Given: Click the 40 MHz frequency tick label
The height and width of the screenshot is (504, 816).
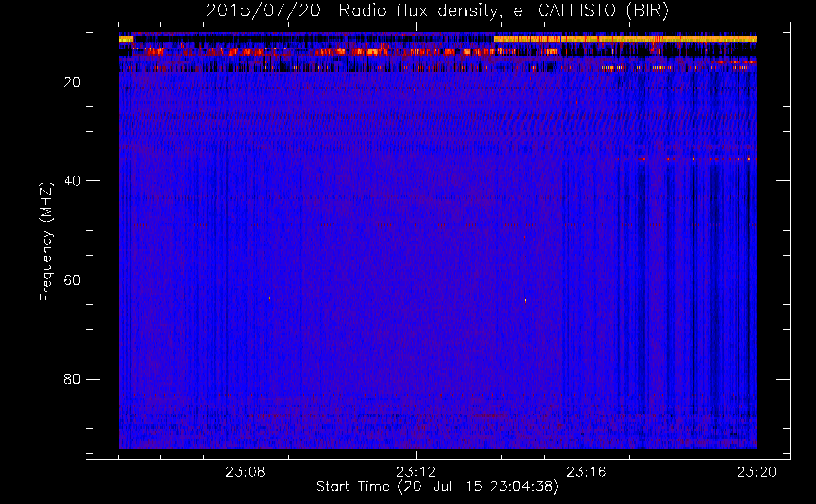Looking at the screenshot, I should pos(72,181).
